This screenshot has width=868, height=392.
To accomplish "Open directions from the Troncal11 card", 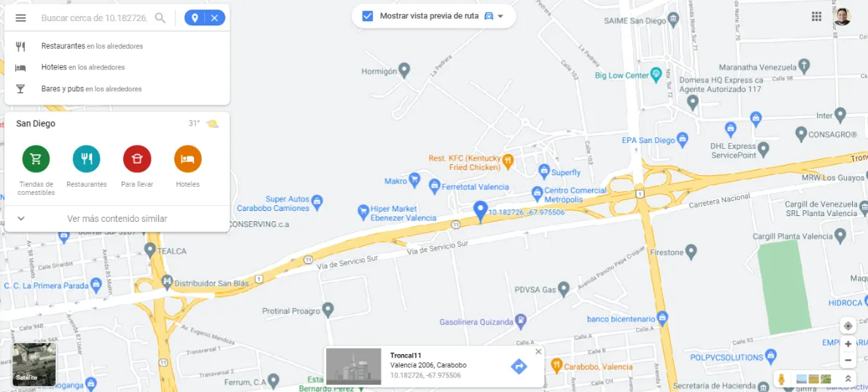I will [519, 366].
